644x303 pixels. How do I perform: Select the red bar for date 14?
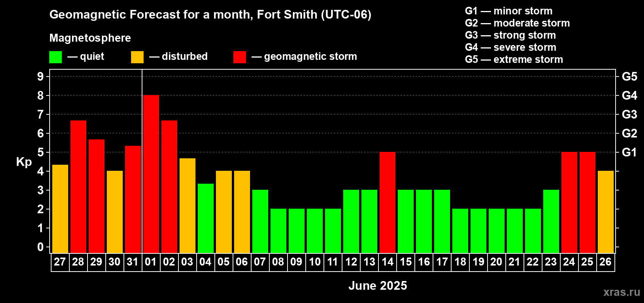click(388, 203)
